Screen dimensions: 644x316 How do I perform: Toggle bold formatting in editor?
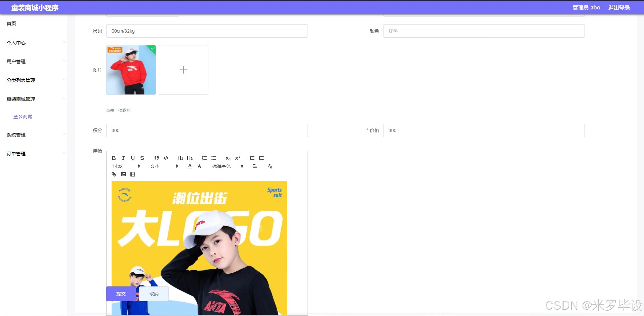pyautogui.click(x=114, y=158)
